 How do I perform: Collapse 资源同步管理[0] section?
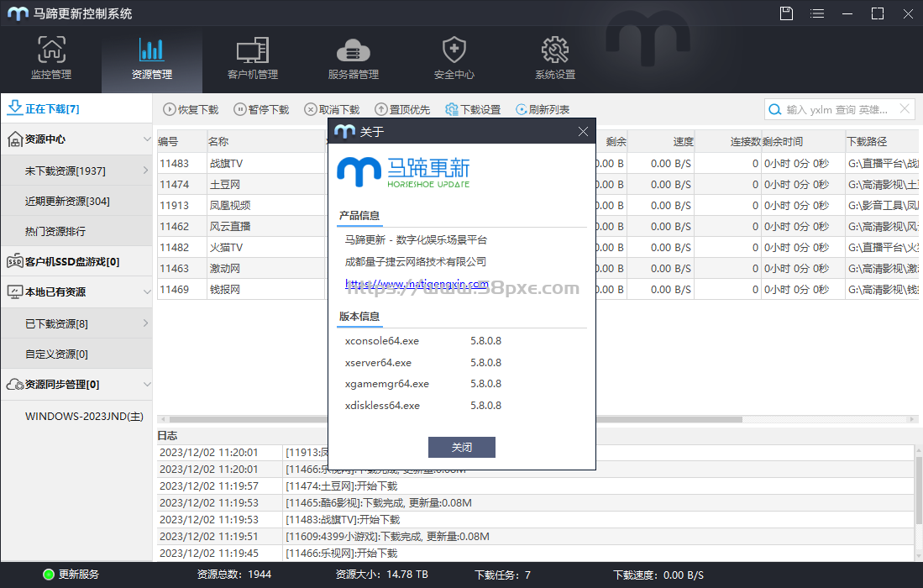147,385
